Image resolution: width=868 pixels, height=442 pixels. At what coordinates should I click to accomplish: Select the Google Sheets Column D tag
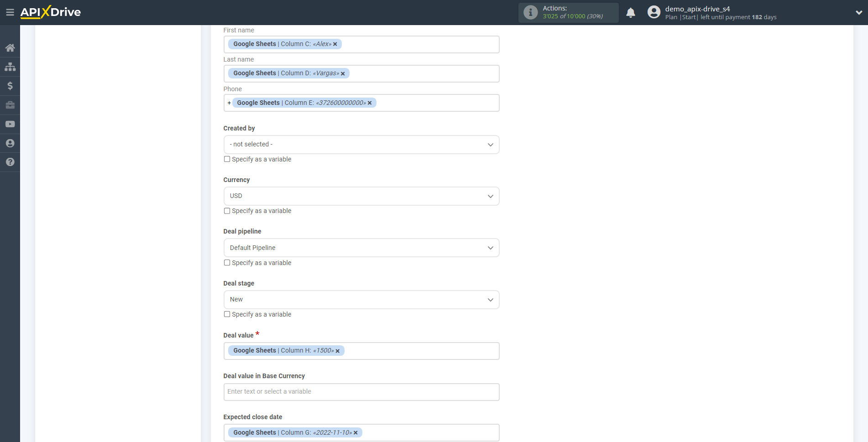point(289,73)
